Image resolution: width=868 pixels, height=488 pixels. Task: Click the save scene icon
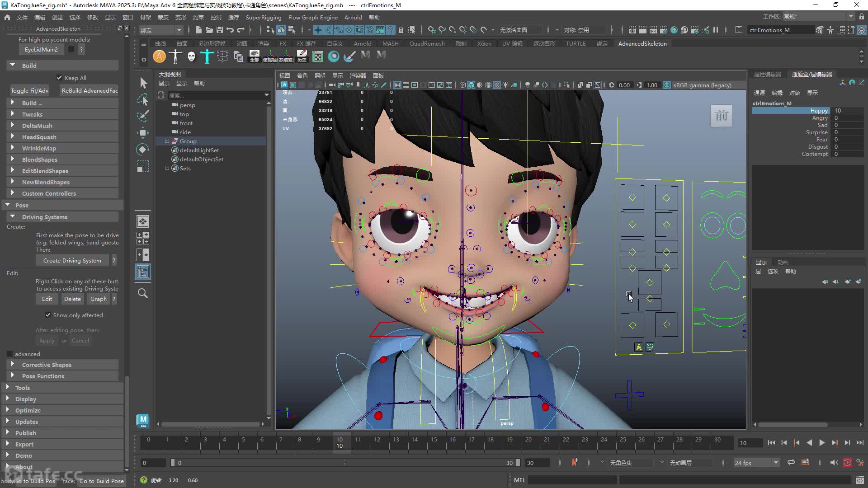click(220, 30)
